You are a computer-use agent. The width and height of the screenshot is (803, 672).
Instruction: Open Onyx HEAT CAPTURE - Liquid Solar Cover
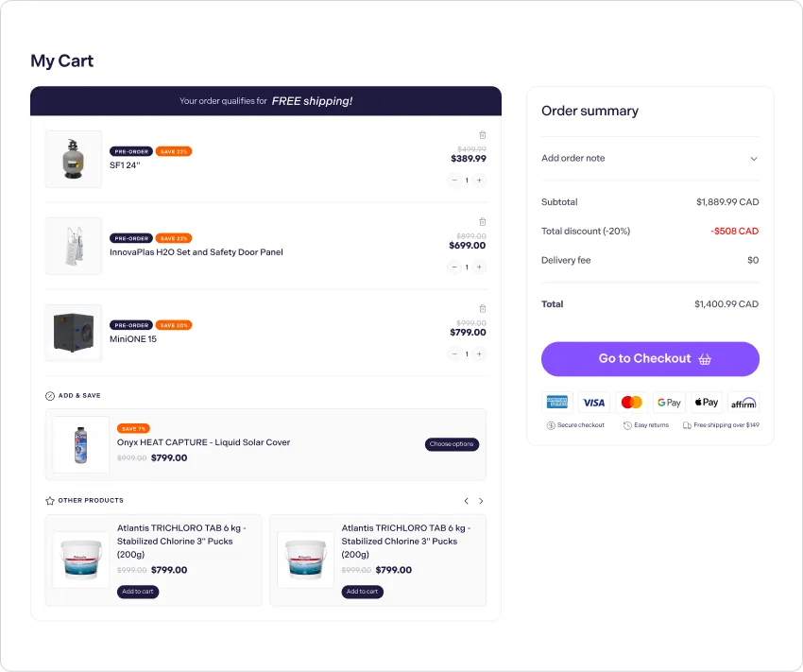(x=203, y=442)
